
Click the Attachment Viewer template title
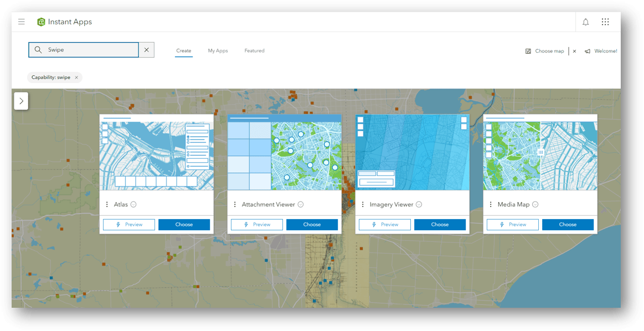pyautogui.click(x=268, y=204)
